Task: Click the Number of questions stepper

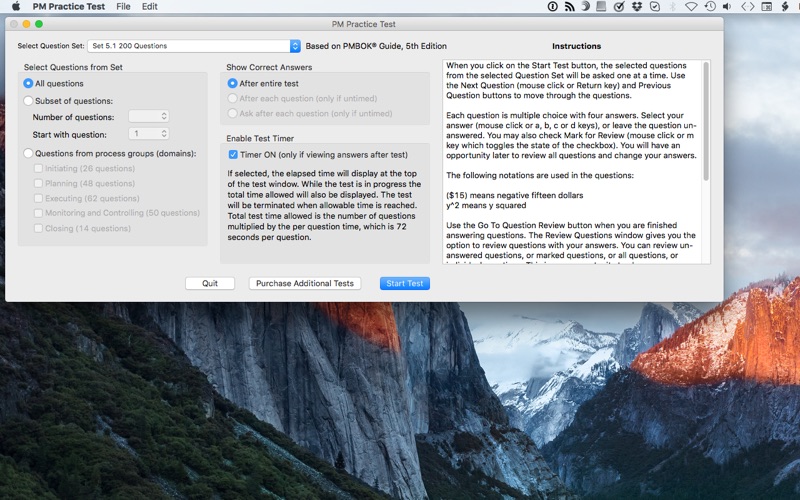Action: [x=164, y=116]
